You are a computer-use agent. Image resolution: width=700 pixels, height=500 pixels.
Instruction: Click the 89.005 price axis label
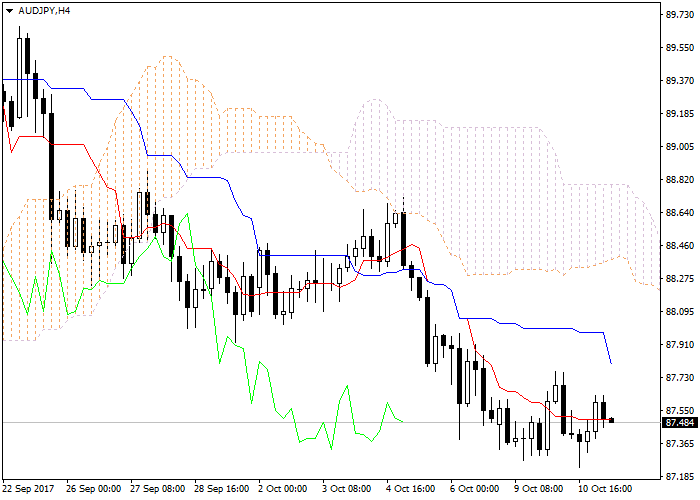pyautogui.click(x=679, y=147)
